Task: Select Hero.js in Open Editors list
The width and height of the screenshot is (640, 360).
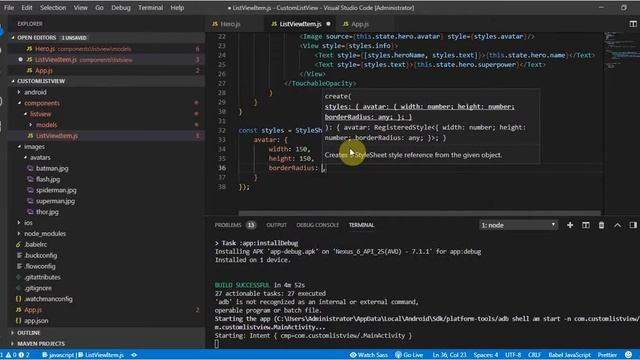Action: (x=106, y=49)
